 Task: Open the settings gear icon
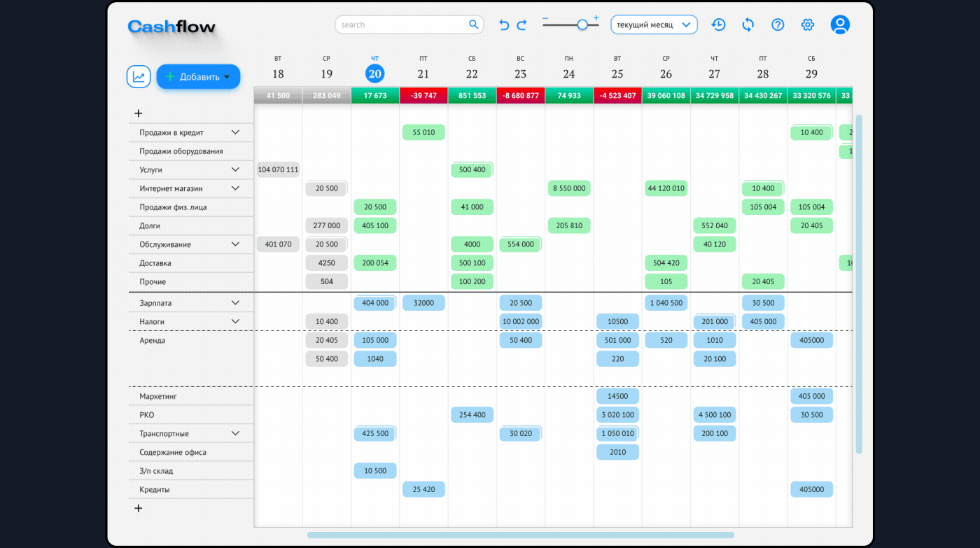click(x=808, y=25)
